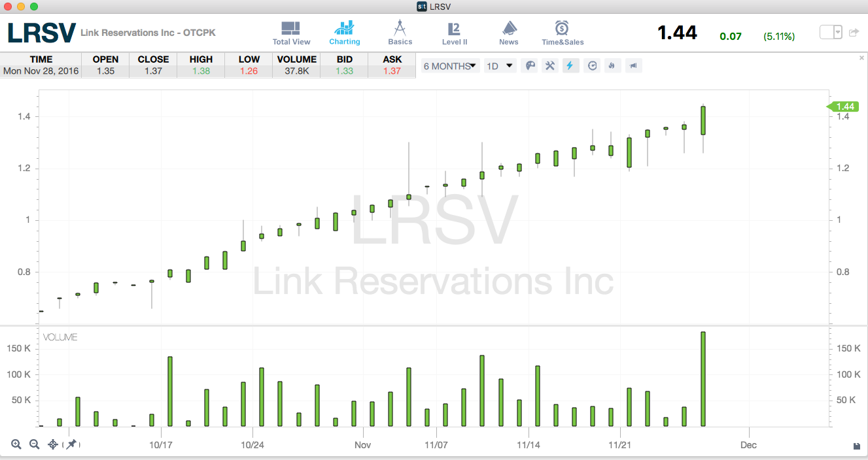Viewport: 868px width, 460px height.
Task: Open the Total View panel
Action: [x=291, y=33]
